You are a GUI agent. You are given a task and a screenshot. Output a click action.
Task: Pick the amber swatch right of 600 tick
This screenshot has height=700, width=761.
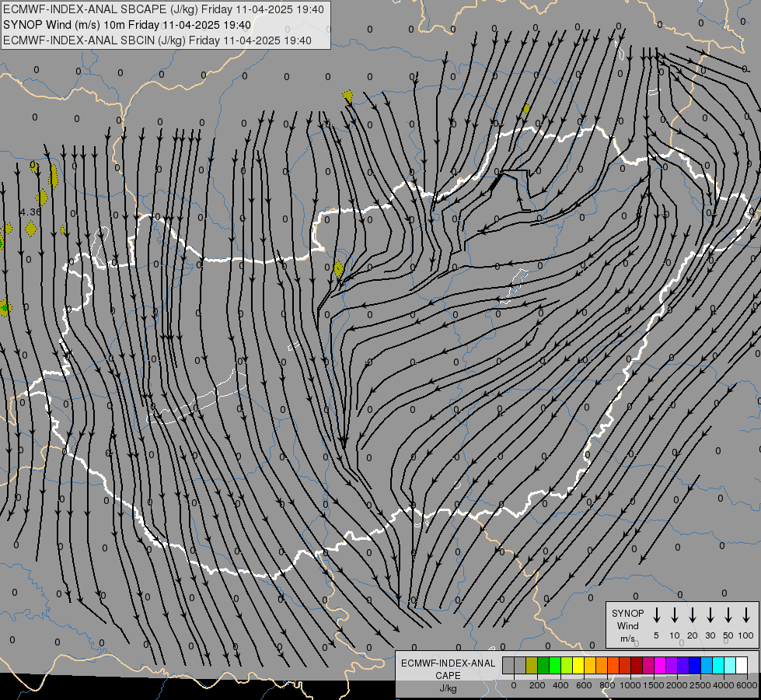[x=590, y=666]
